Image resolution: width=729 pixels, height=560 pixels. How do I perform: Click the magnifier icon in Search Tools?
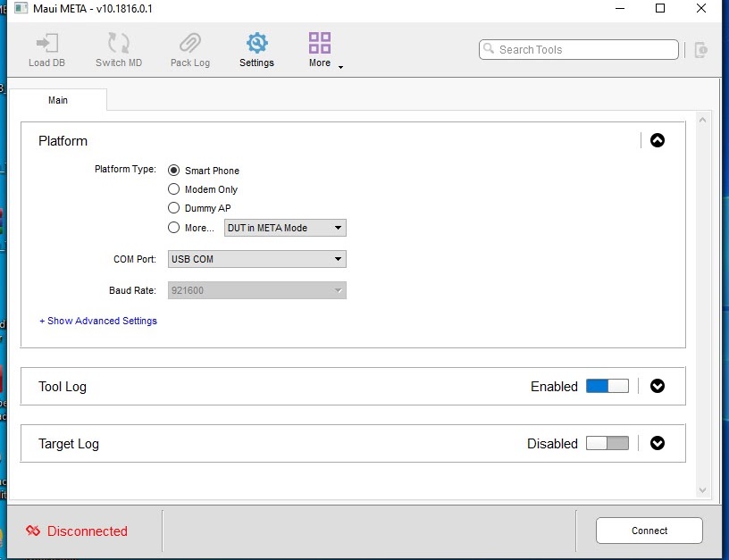(488, 48)
